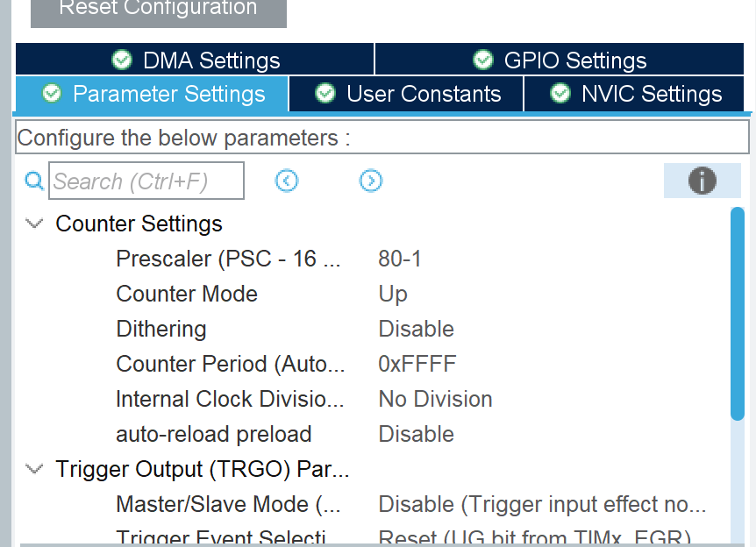756x547 pixels.
Task: Collapse the Counter Settings section
Action: [x=35, y=224]
